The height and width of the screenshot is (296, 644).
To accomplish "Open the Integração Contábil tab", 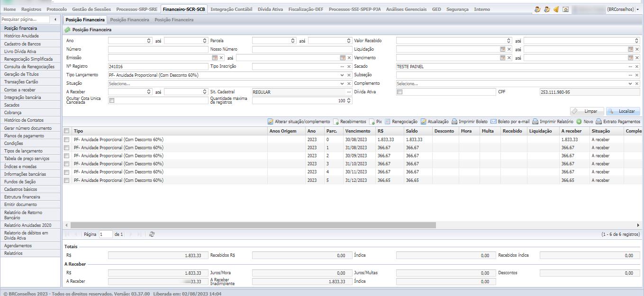I will (x=231, y=9).
